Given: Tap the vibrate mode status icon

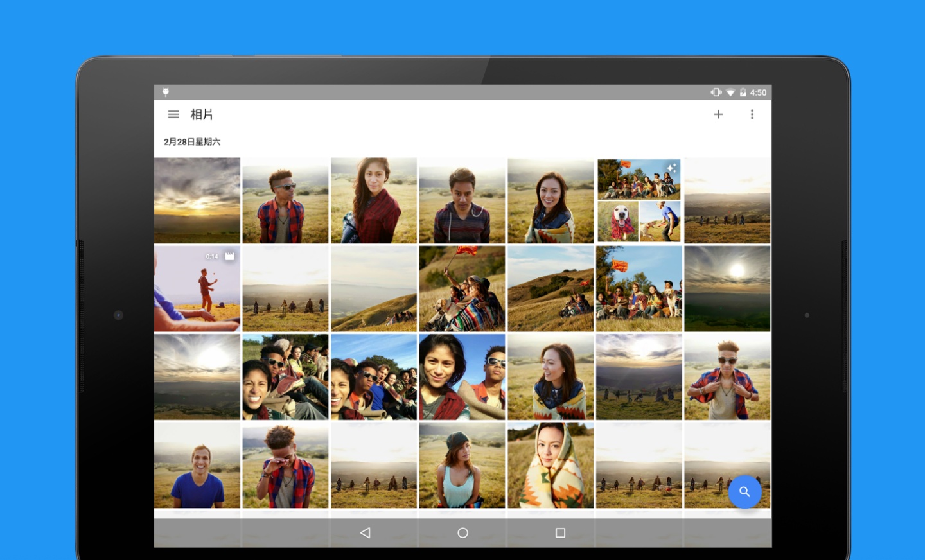Looking at the screenshot, I should point(716,92).
